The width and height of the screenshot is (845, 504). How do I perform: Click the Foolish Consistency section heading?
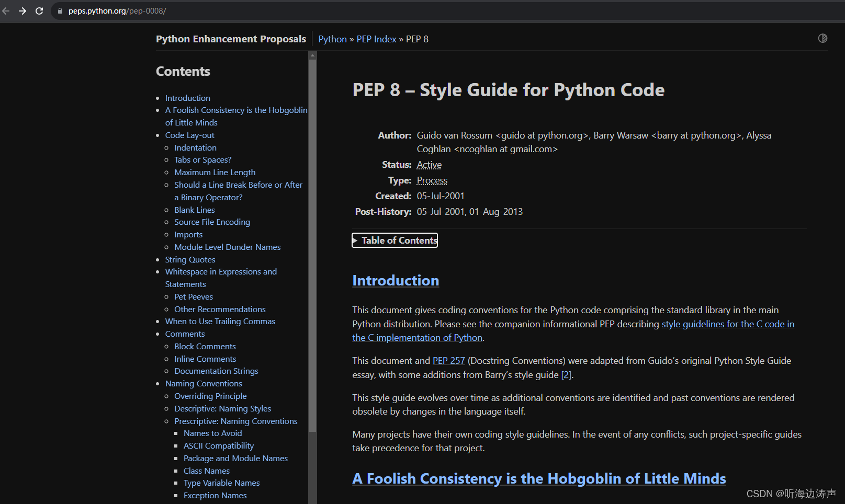point(539,479)
